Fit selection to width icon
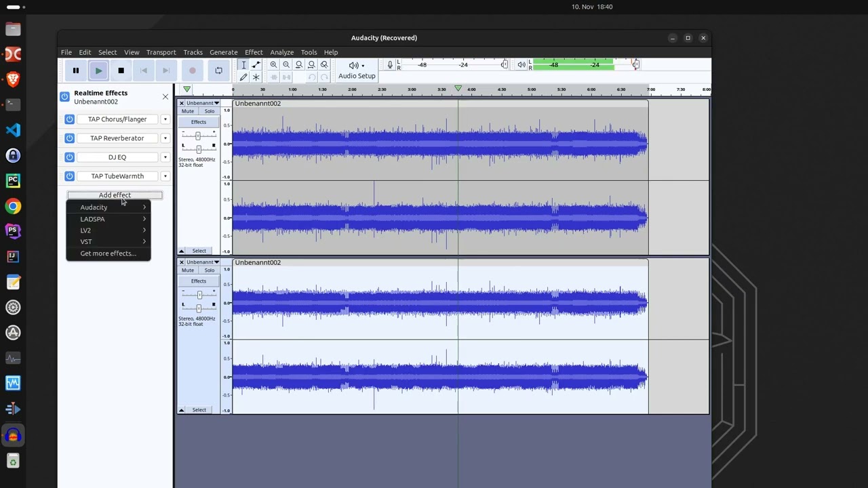868x488 pixels. tap(299, 65)
